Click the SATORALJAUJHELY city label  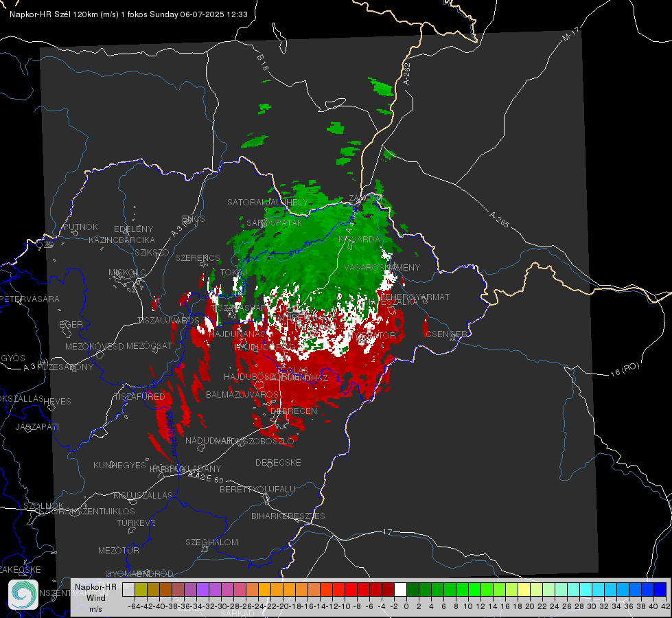pos(268,202)
